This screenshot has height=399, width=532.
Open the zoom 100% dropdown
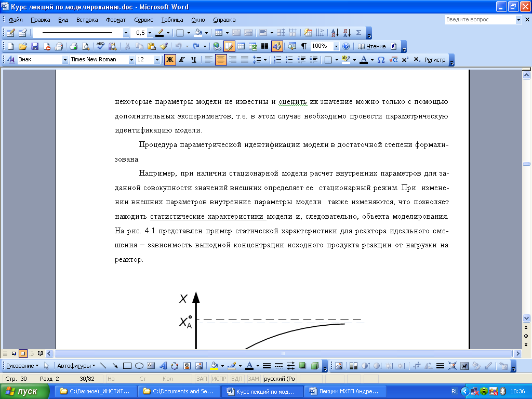(x=336, y=46)
